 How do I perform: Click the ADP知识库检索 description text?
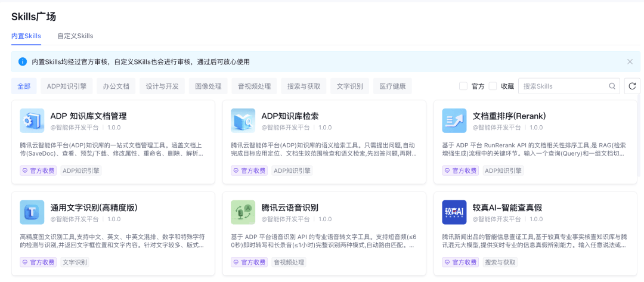(324, 150)
